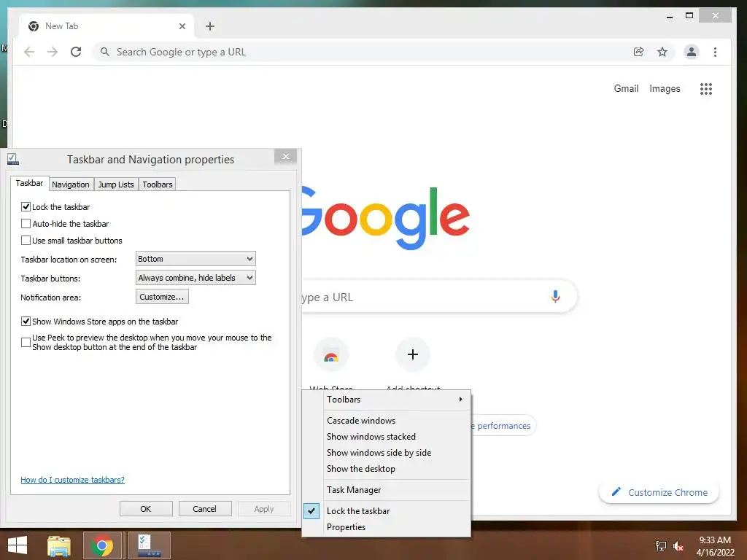Click the voice search microphone
This screenshot has width=747, height=560.
(555, 296)
